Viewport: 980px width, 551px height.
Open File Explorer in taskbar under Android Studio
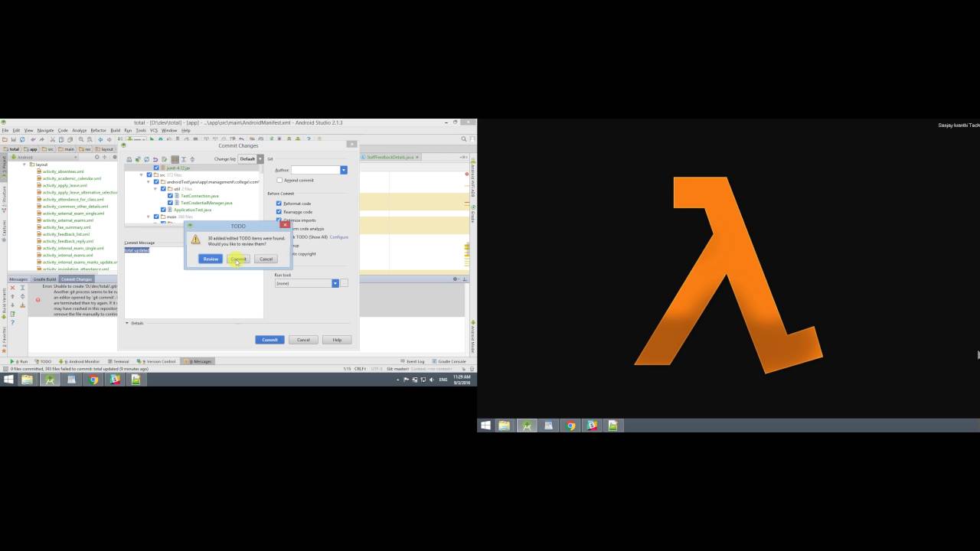[28, 380]
